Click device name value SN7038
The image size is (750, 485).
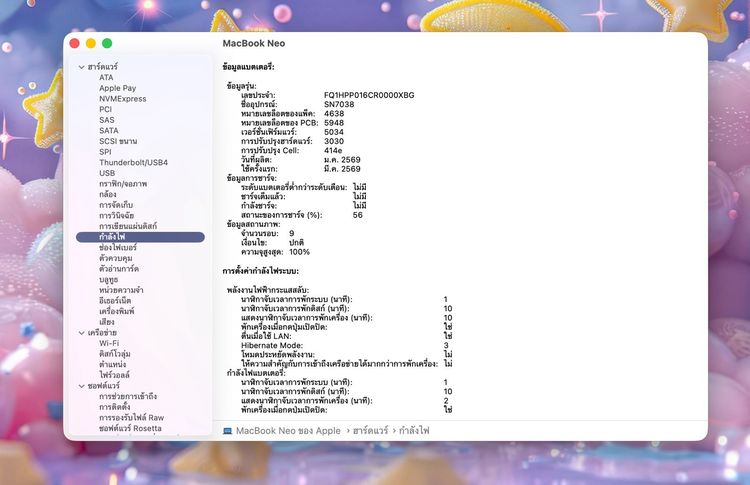[339, 104]
